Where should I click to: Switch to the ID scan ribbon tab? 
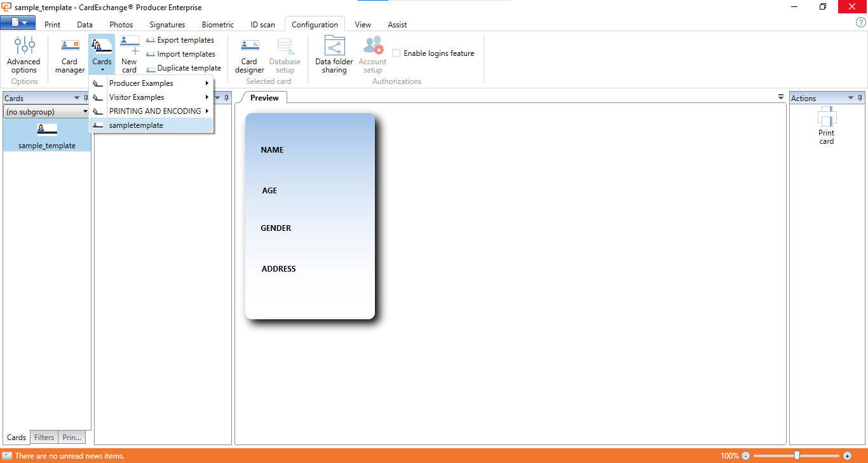pos(263,25)
